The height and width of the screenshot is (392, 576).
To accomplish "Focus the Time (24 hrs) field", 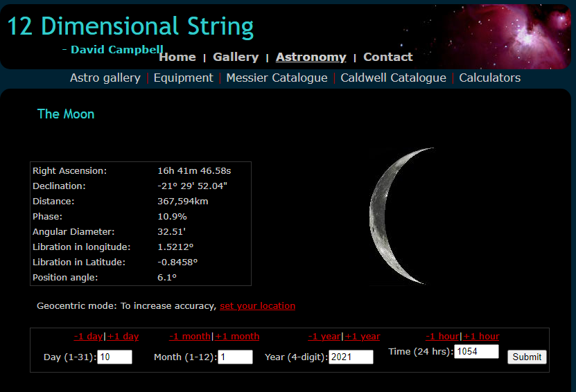I will click(476, 351).
